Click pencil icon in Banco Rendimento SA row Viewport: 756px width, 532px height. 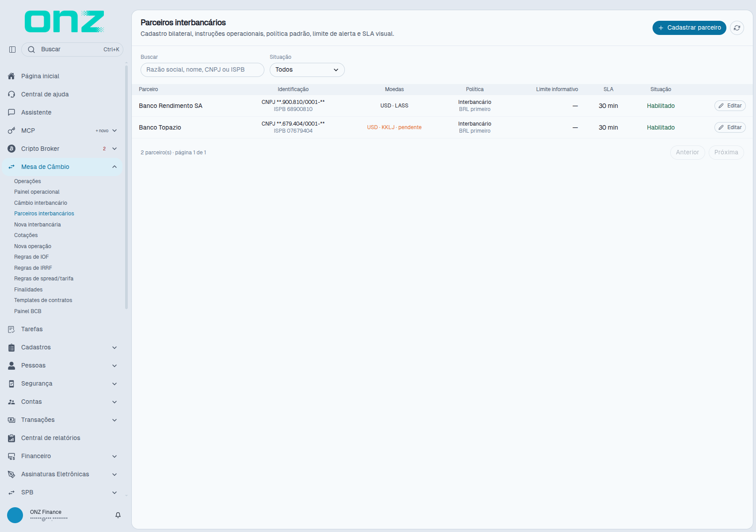(x=721, y=106)
